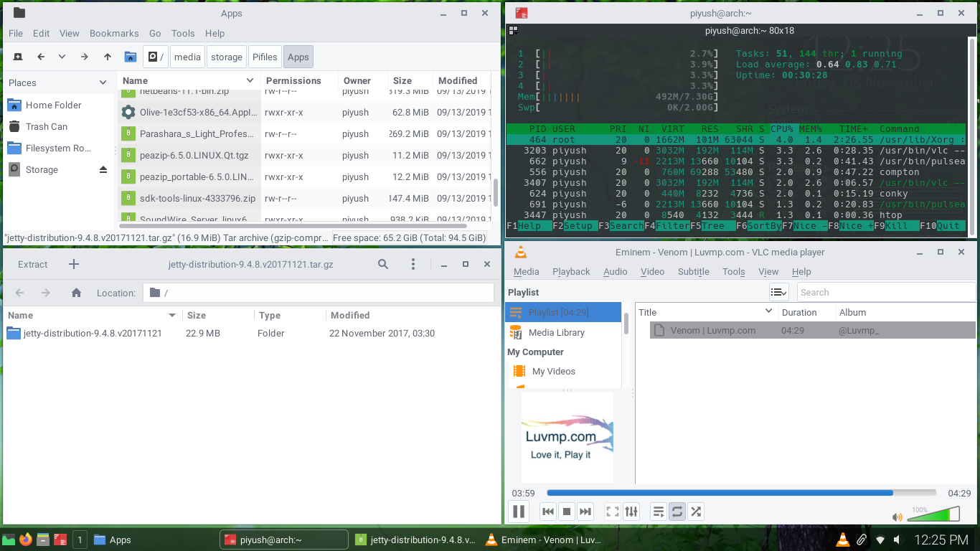Select jetty-distribution-9.4.8.v20171121 folder row

pyautogui.click(x=250, y=333)
